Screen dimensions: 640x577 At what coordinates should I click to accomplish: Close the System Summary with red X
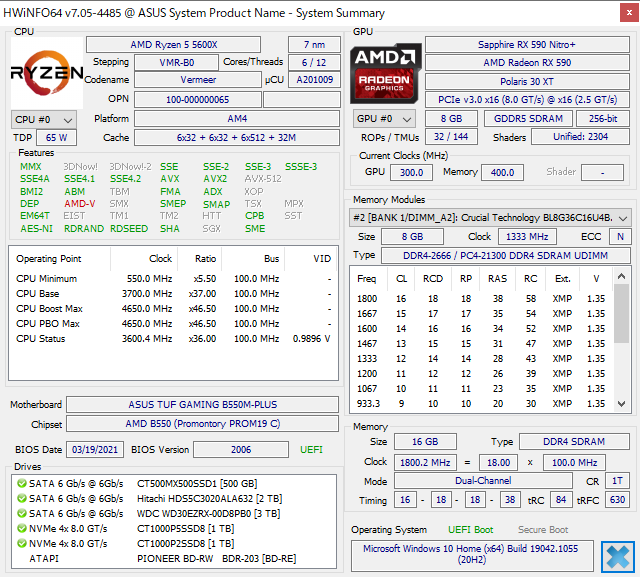[629, 13]
